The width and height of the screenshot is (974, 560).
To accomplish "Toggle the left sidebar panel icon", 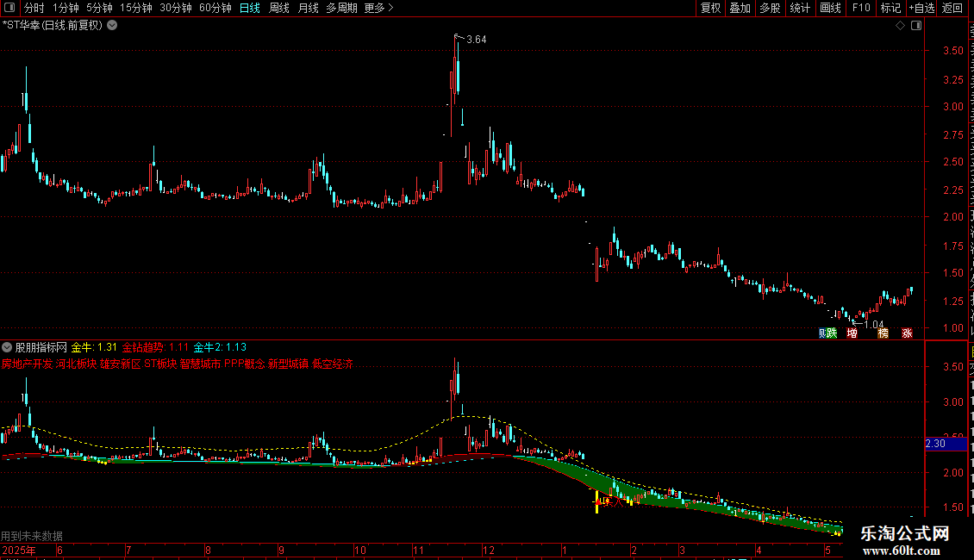I will (9, 8).
